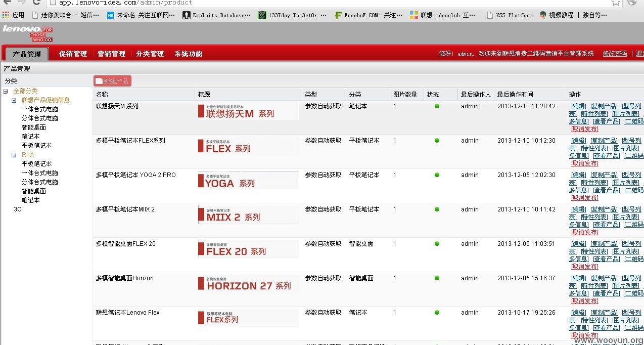Viewport: 644px width, 345px height.
Task: Open the 分类管理 menu
Action: pyautogui.click(x=150, y=54)
